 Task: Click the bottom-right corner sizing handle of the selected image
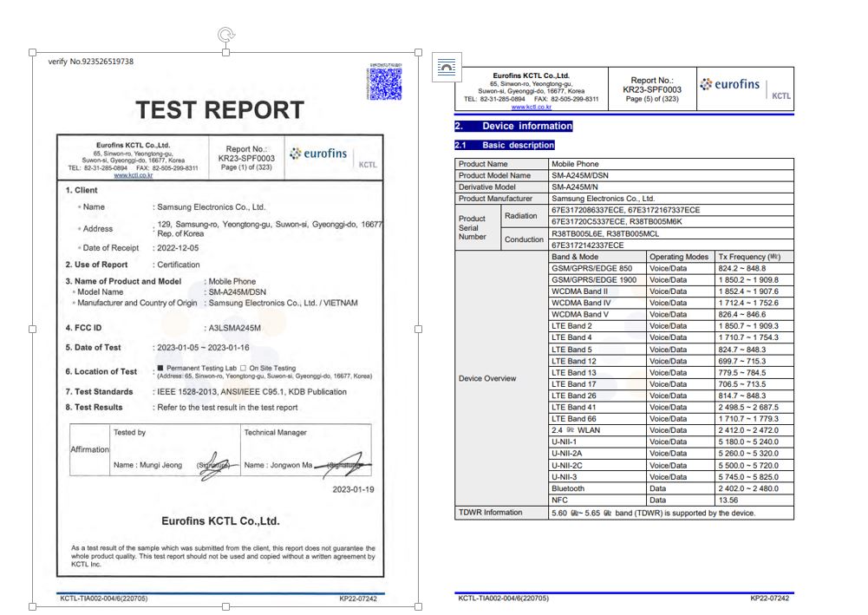(x=419, y=606)
